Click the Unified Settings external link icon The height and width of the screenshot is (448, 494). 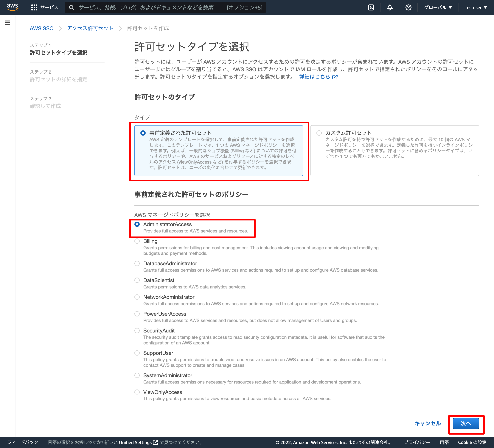[155, 442]
